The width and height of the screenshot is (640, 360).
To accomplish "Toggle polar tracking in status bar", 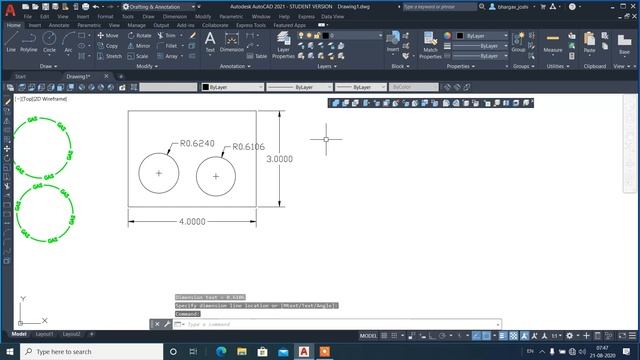I will [x=442, y=336].
